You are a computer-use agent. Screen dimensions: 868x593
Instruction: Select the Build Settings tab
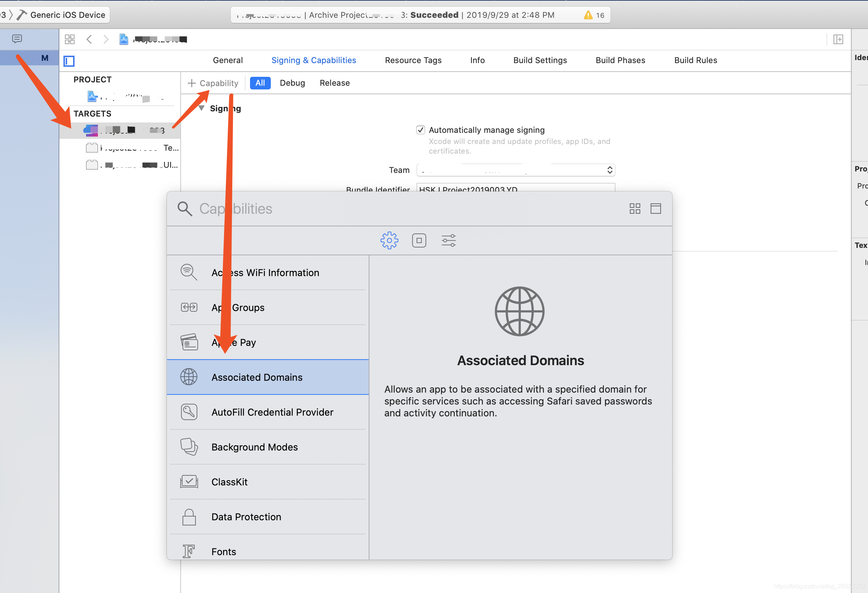[x=540, y=61]
